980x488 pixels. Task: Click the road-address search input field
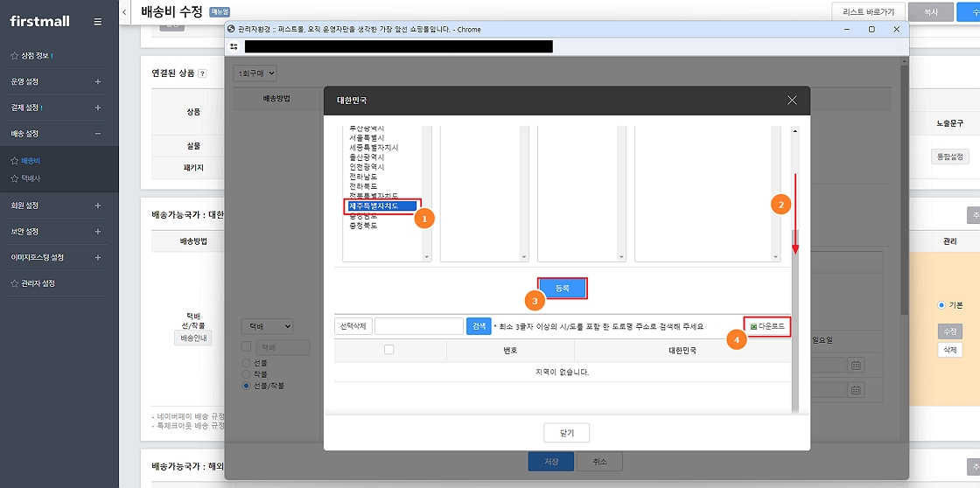(419, 326)
